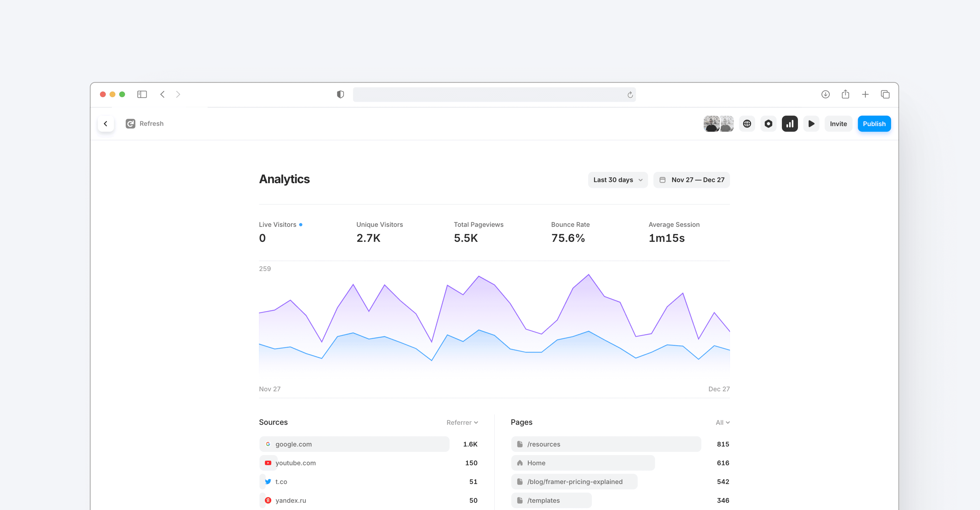Open site settings hexagon icon

pos(769,124)
